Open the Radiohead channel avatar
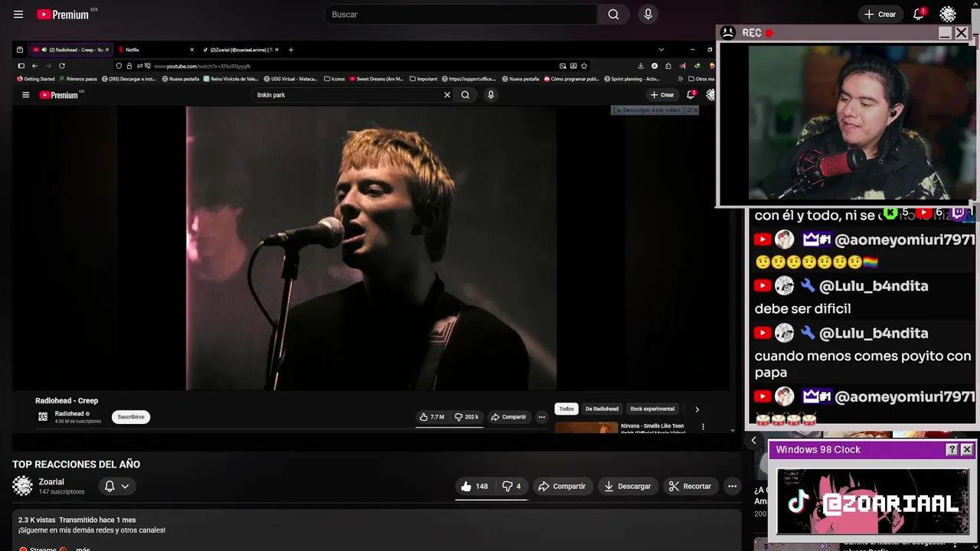Viewport: 980px width, 551px height. tap(43, 416)
